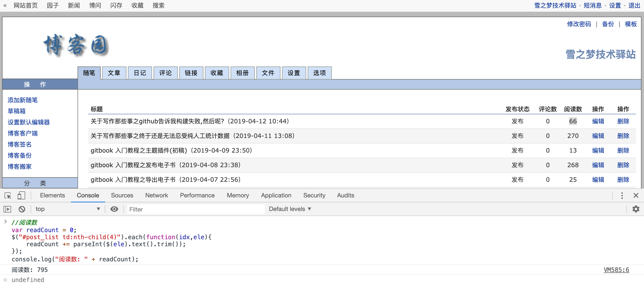Viewport: 644px width, 284px height.
Task: Collapse the top bar using the « arrow
Action: (x=5, y=5)
